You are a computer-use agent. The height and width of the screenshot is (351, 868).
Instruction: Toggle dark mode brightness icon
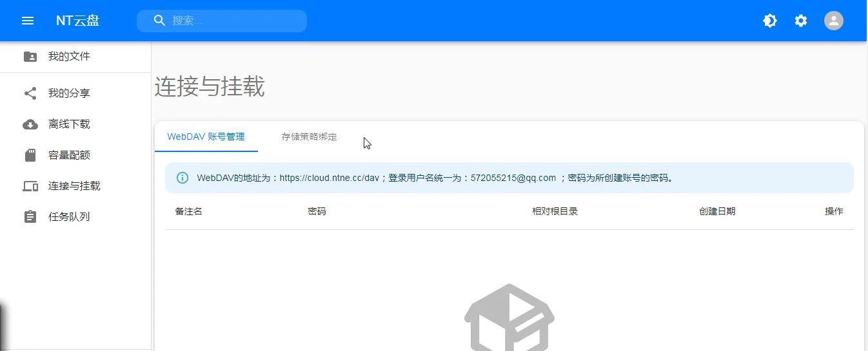coord(770,21)
